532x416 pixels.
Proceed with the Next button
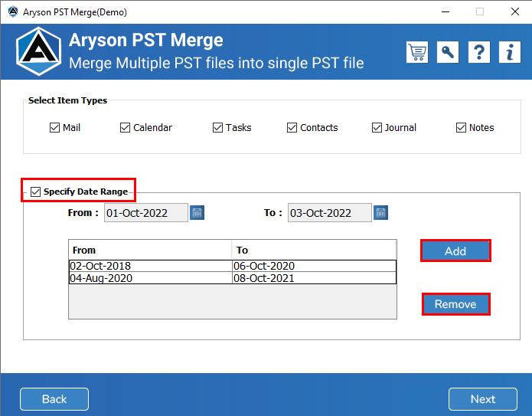click(483, 399)
